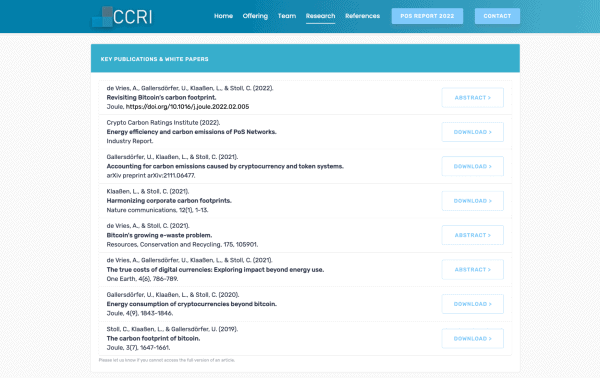Go to the Offering page
600x378 pixels.
click(x=255, y=16)
